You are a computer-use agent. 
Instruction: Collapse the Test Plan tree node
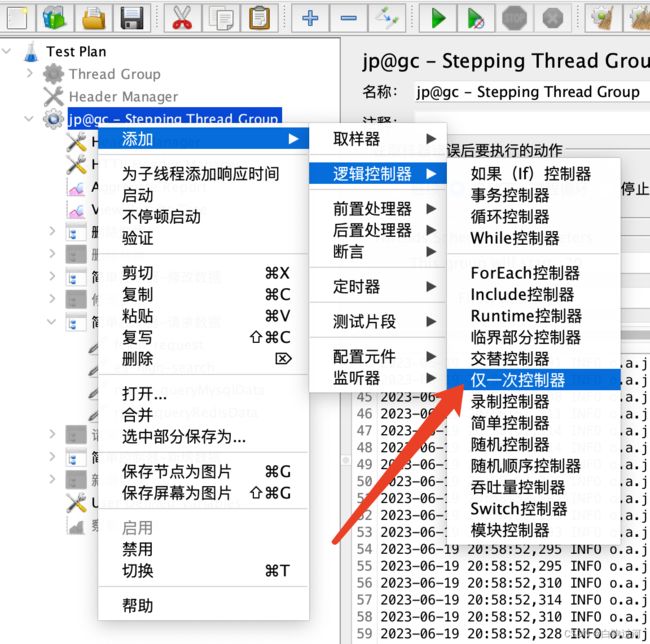[x=6, y=51]
